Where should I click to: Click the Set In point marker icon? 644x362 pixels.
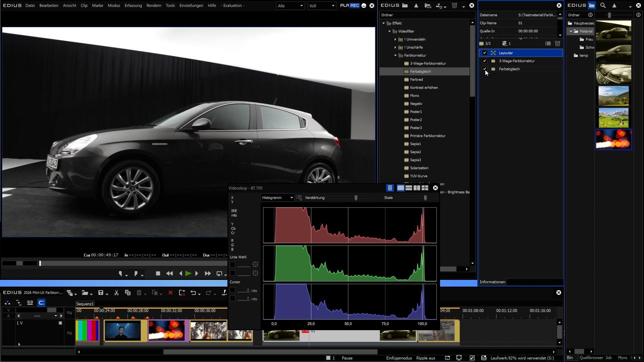pos(121,274)
